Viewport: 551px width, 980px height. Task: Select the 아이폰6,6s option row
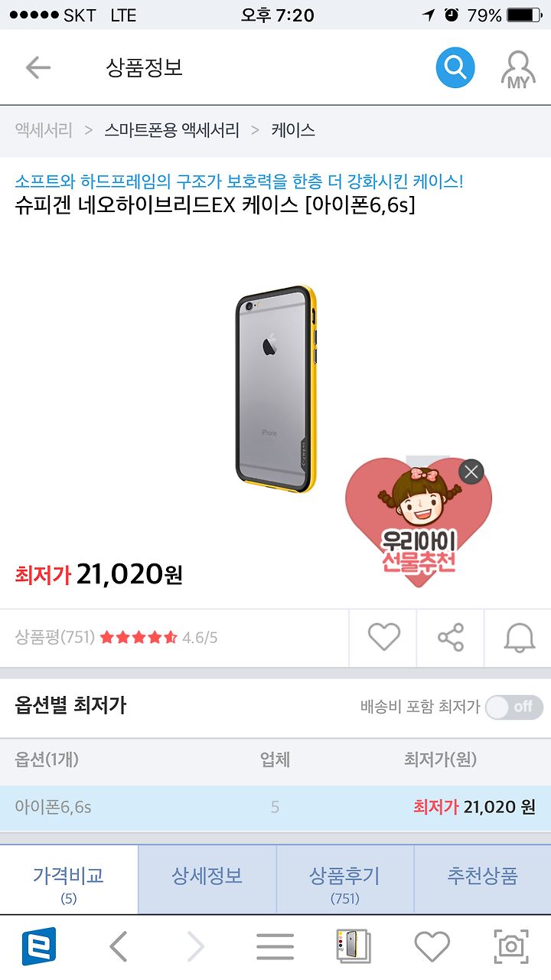tap(275, 807)
